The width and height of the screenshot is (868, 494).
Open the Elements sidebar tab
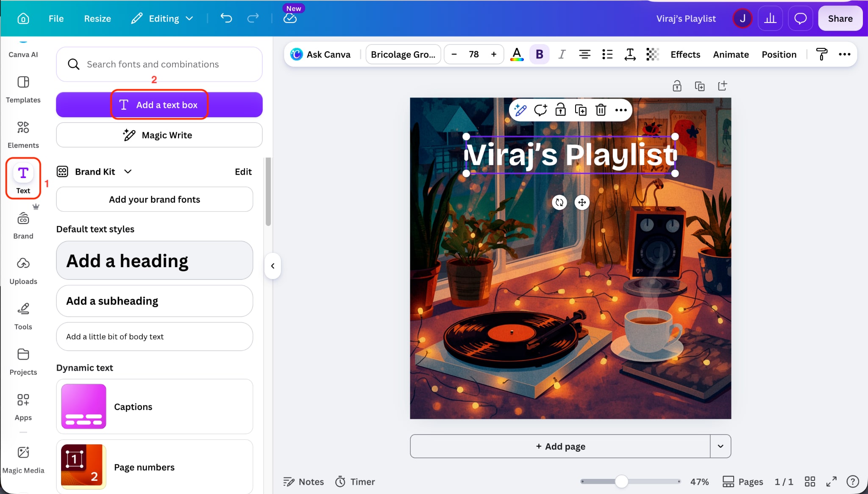click(x=23, y=135)
